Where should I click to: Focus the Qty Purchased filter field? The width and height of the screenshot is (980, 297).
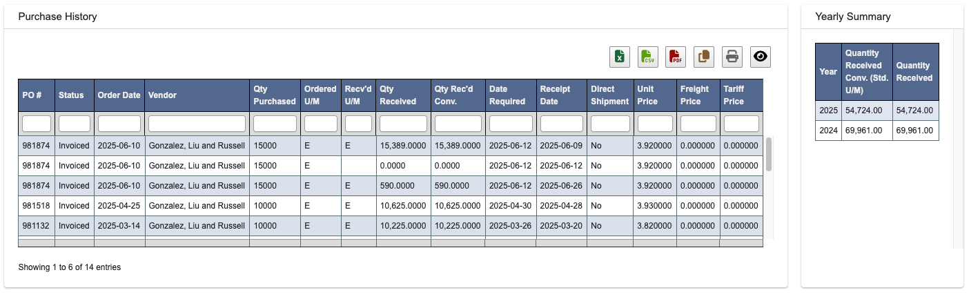click(275, 124)
